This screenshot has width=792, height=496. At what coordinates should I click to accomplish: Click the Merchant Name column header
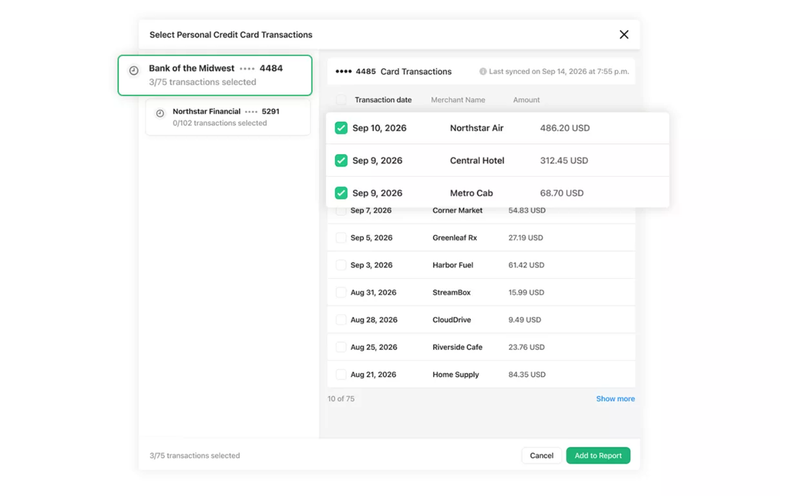coord(458,100)
